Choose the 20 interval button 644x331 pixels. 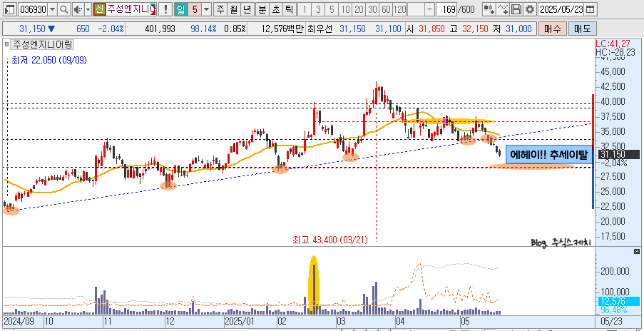(x=359, y=9)
